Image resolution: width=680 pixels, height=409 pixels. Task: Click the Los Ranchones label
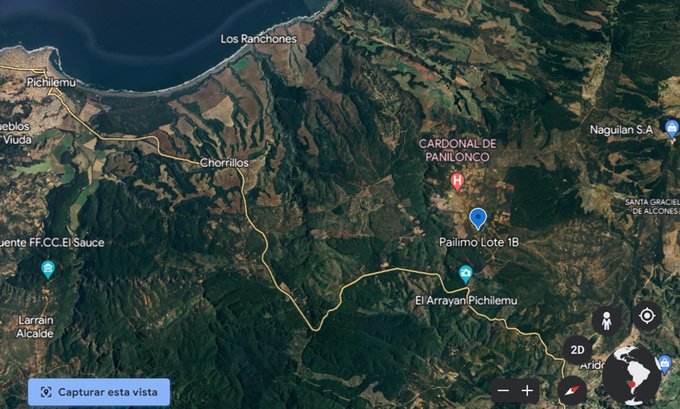[x=258, y=39]
